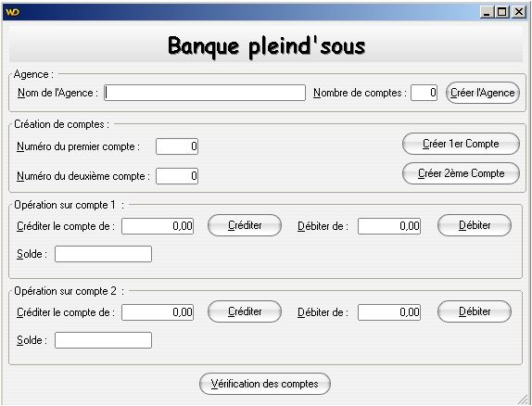The height and width of the screenshot is (406, 532).
Task: Click Créditer button under Opération sur compte 2
Action: tap(245, 311)
